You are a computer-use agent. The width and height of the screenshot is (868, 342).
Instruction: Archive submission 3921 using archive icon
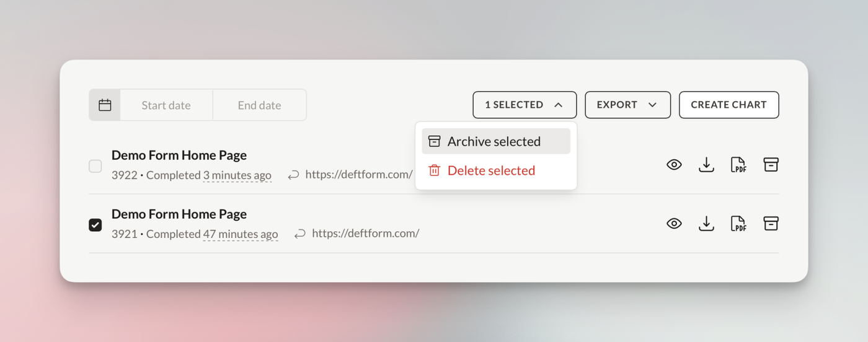pos(771,224)
